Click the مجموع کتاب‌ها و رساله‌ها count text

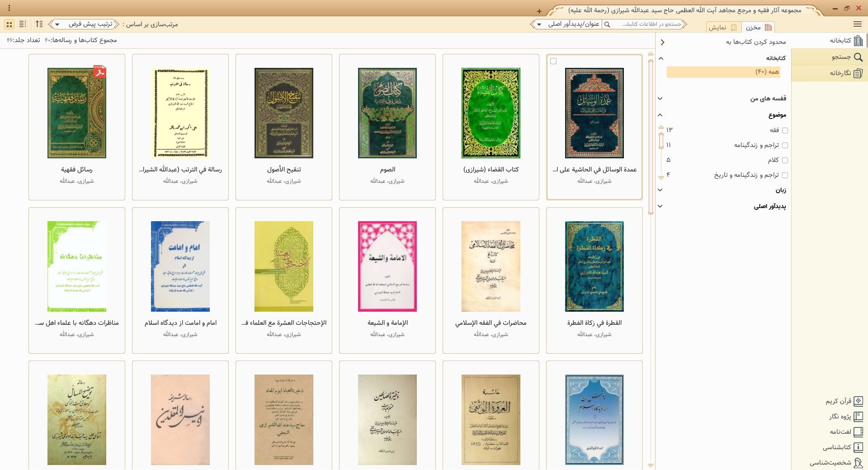click(81, 40)
